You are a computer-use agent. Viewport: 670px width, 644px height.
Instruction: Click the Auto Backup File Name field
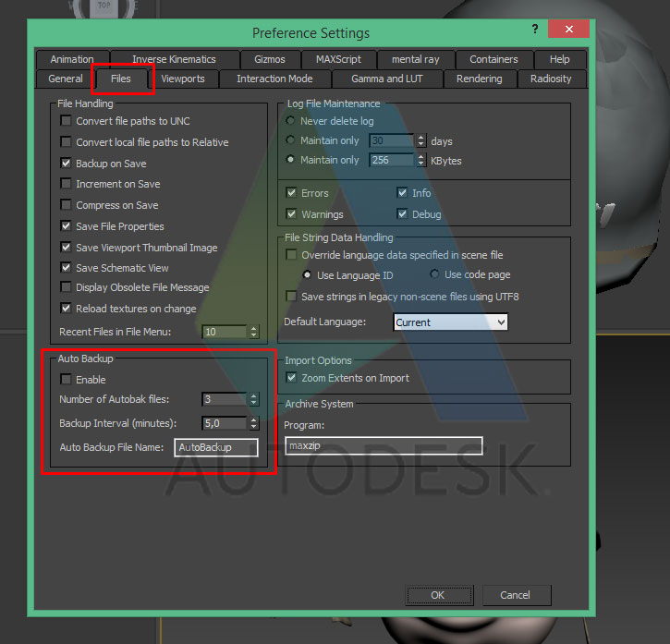[216, 447]
